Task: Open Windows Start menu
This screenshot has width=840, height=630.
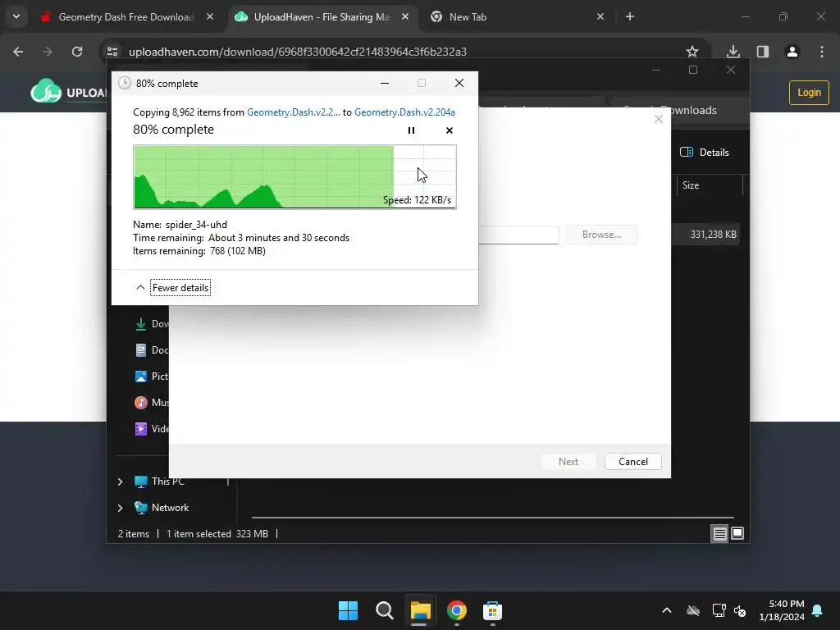Action: [348, 610]
